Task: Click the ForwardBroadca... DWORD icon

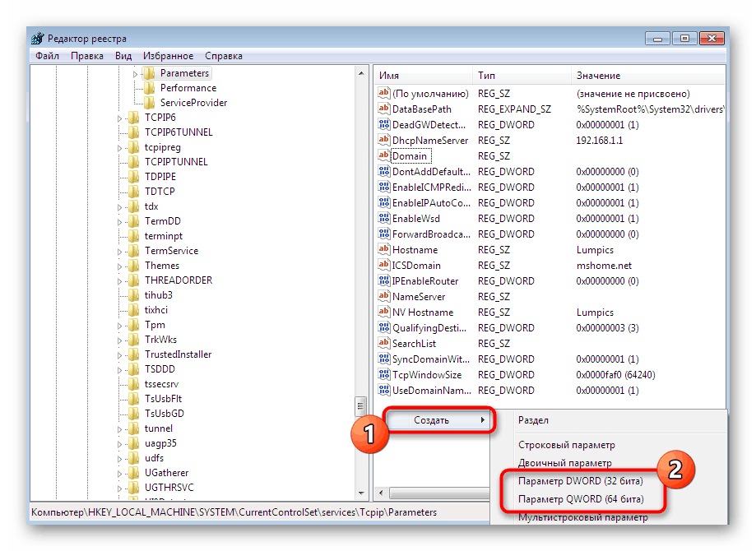Action: tap(384, 234)
